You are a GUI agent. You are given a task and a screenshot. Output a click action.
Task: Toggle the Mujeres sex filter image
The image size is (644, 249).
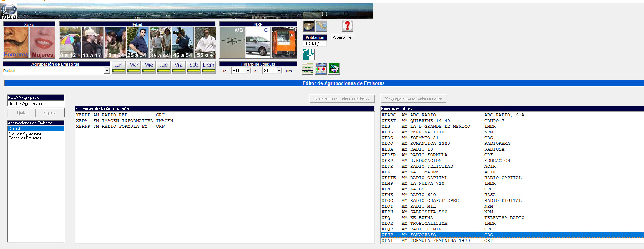click(x=42, y=42)
